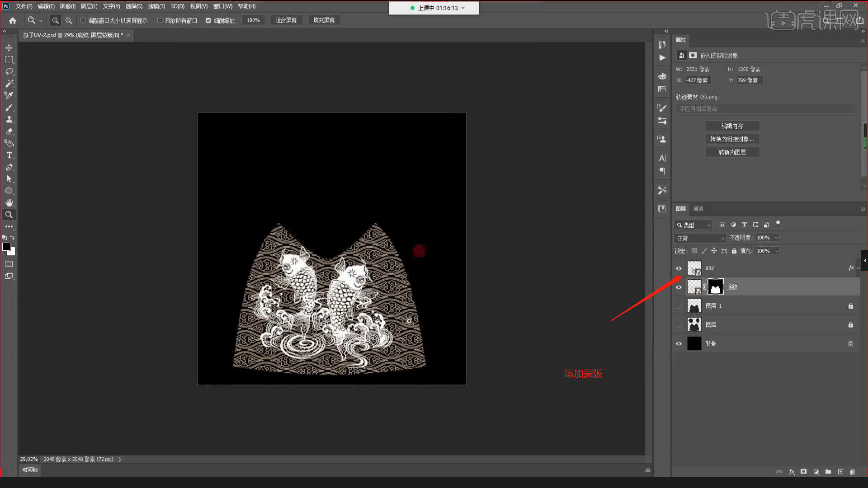Choose zoom in mode in options bar
868x488 pixels.
tap(55, 20)
